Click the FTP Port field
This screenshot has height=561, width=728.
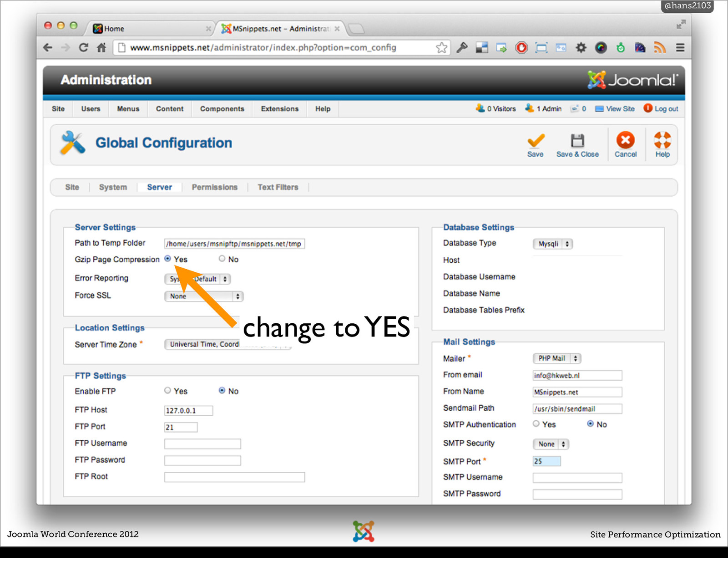point(181,427)
